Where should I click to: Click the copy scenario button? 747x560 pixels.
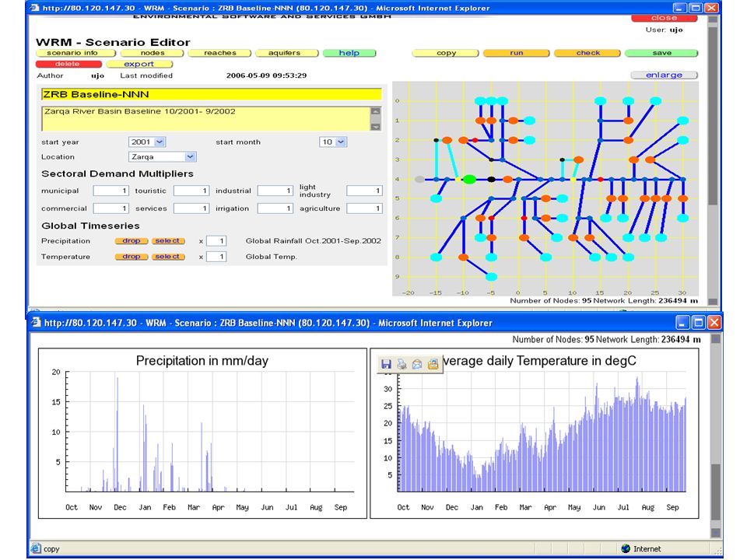coord(445,53)
